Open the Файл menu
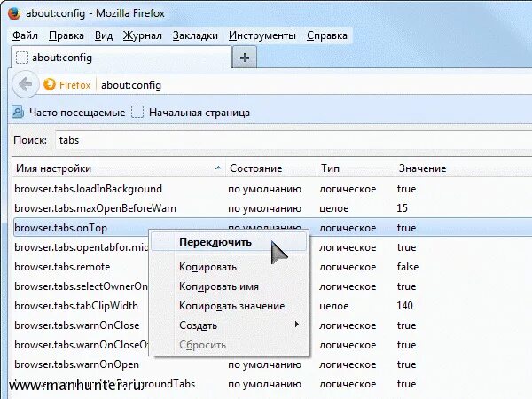The image size is (532, 399). [x=25, y=35]
